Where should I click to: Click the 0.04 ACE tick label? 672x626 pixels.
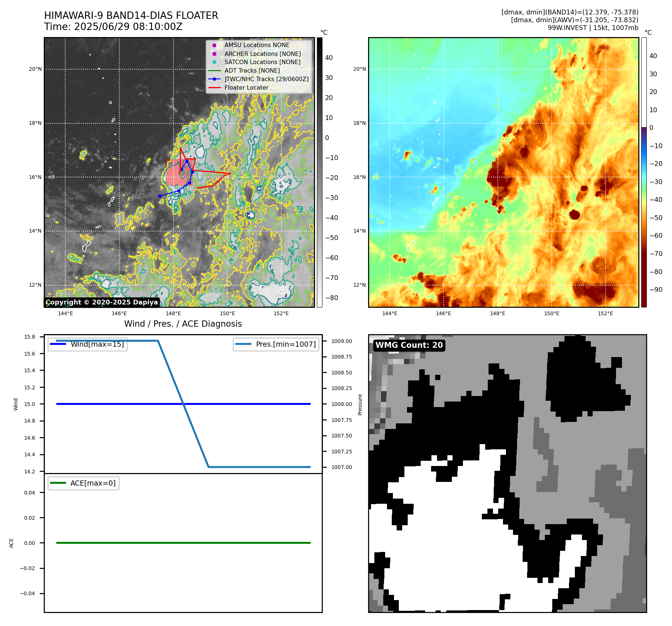30,493
